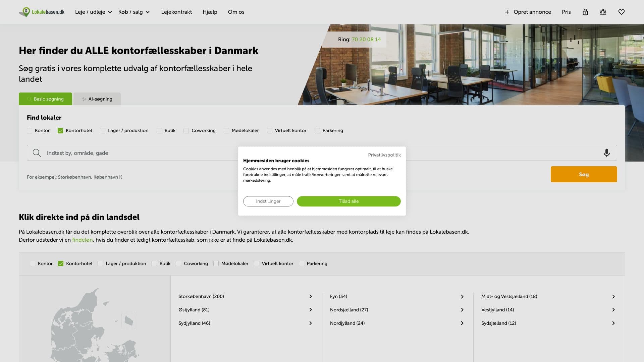This screenshot has width=644, height=362.
Task: Open the login padlock icon
Action: click(x=585, y=12)
